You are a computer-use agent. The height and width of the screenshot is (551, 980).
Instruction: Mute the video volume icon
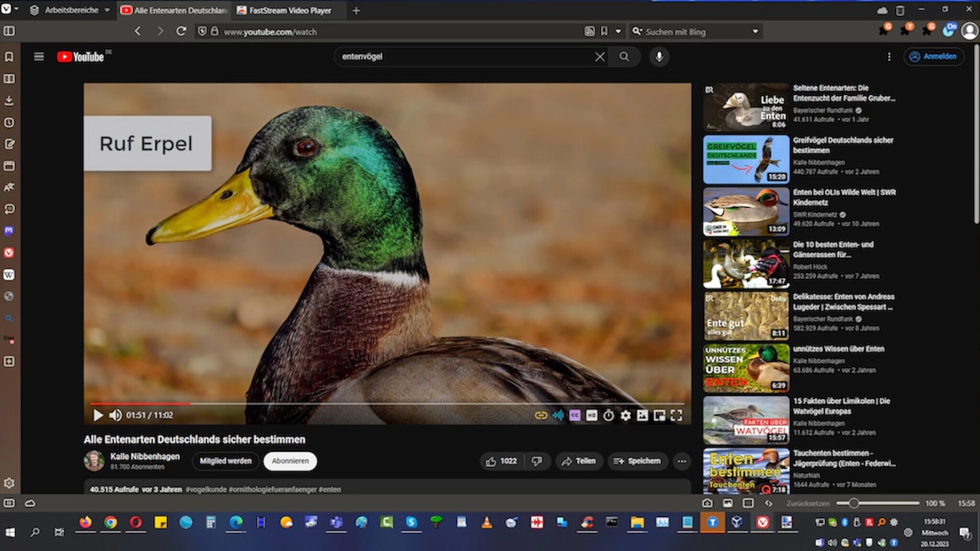pyautogui.click(x=114, y=415)
